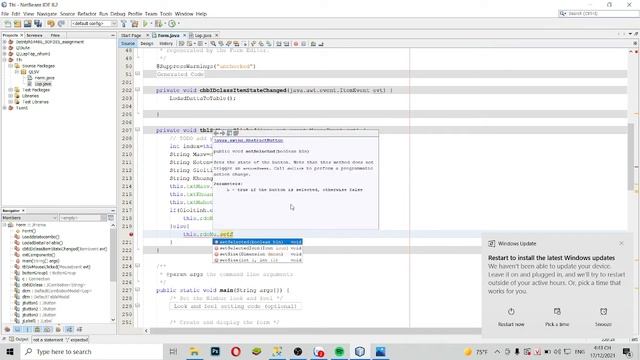Expand the Libraries node
Viewport: 640px width, 360px height.
pos(11,96)
